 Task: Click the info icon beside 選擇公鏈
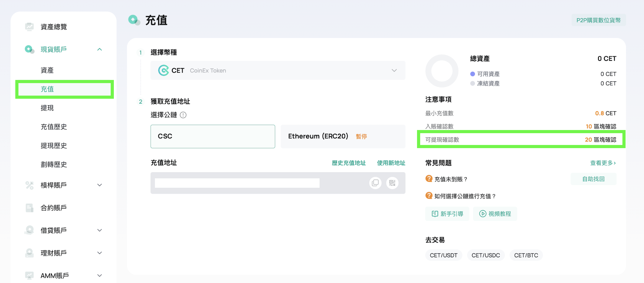click(x=183, y=115)
